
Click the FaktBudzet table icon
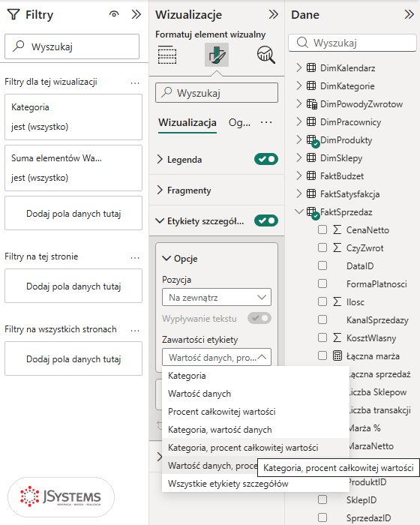coord(311,175)
